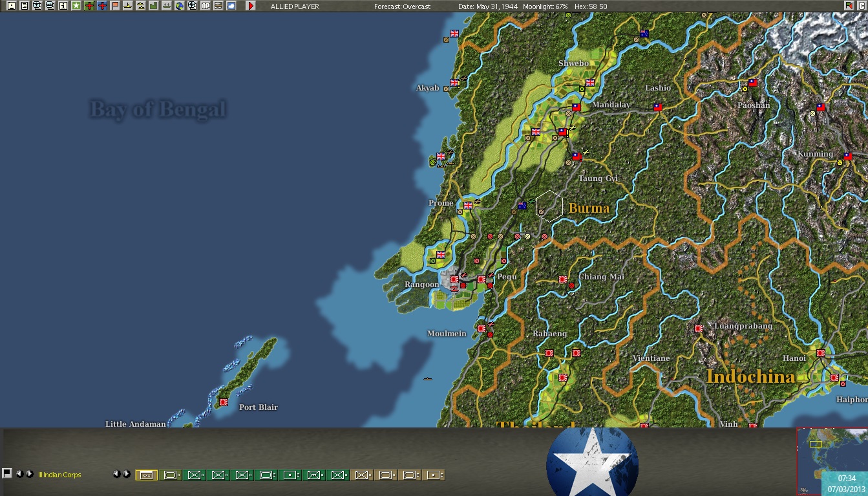The height and width of the screenshot is (496, 868).
Task: Click the red plane on green background icon
Action: (89, 6)
